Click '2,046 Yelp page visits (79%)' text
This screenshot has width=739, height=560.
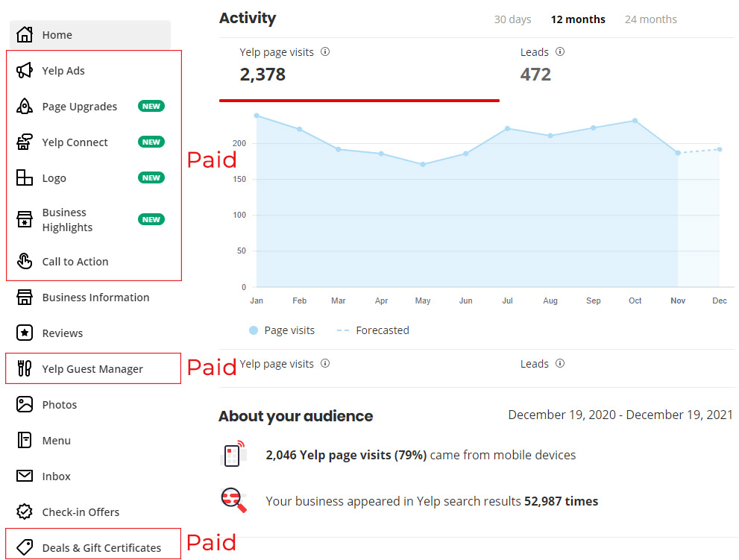[346, 455]
